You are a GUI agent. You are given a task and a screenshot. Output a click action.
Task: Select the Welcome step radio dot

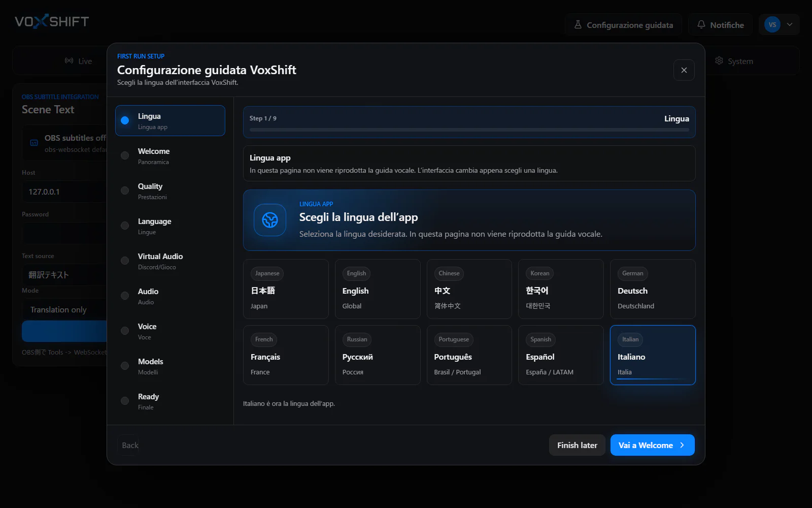pos(125,155)
